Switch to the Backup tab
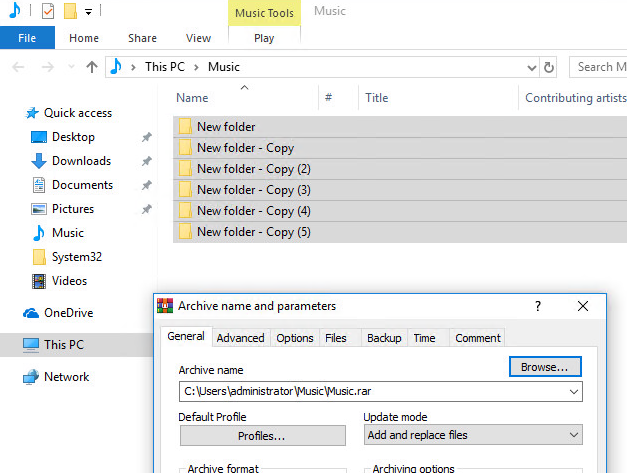The height and width of the screenshot is (473, 627). pos(384,338)
